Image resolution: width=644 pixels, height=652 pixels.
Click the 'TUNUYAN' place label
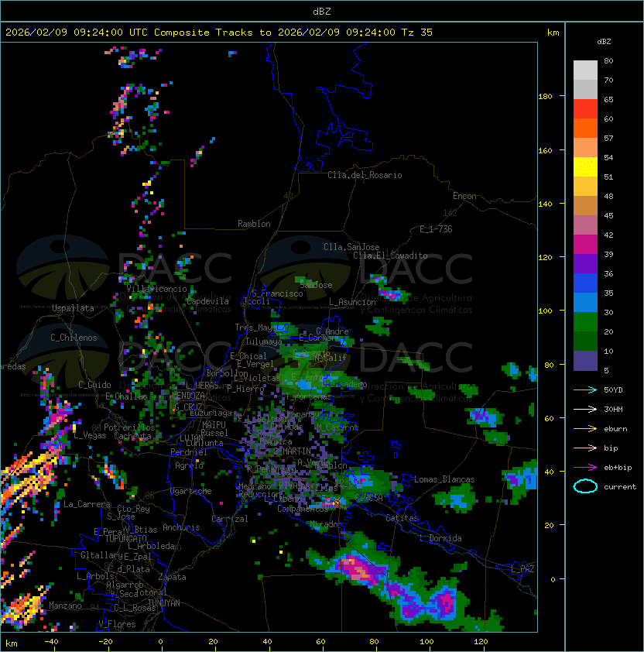coord(164,603)
